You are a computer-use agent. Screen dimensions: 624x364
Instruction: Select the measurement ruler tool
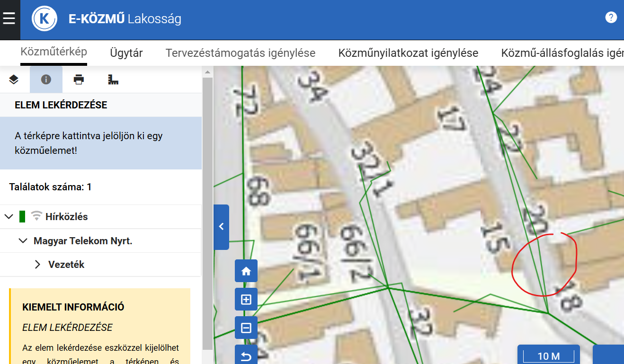coord(113,80)
